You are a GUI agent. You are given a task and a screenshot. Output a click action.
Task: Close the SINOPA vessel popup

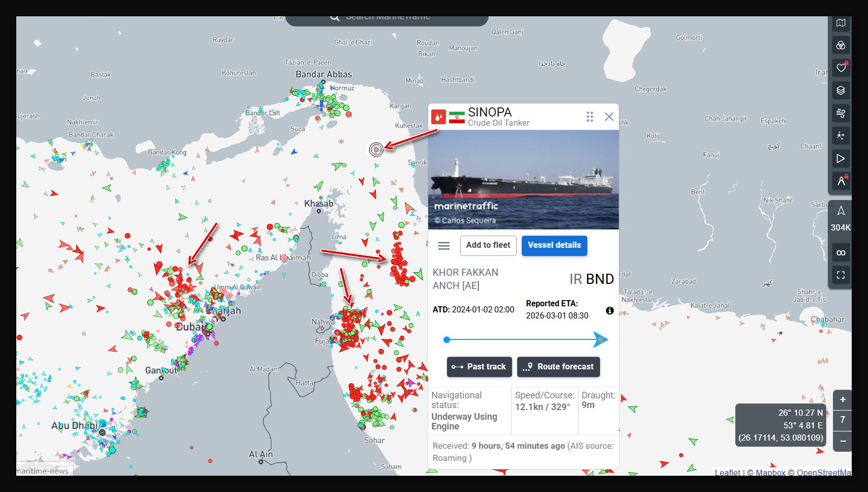click(609, 117)
